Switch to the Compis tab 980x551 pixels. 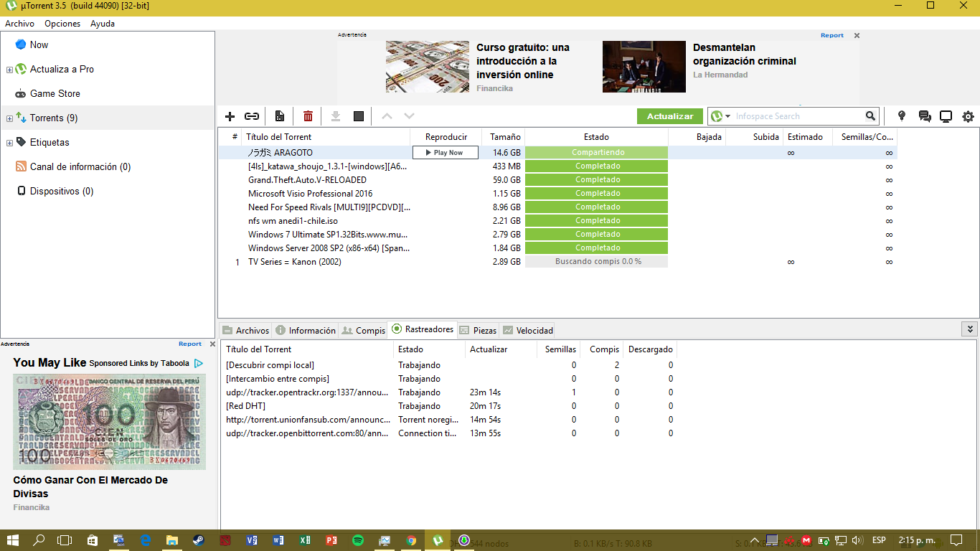pos(363,330)
